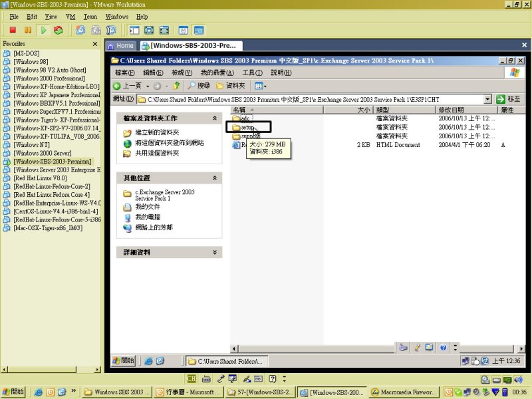Image resolution: width=532 pixels, height=399 pixels.
Task: Click 我的文件 link
Action: [148, 207]
